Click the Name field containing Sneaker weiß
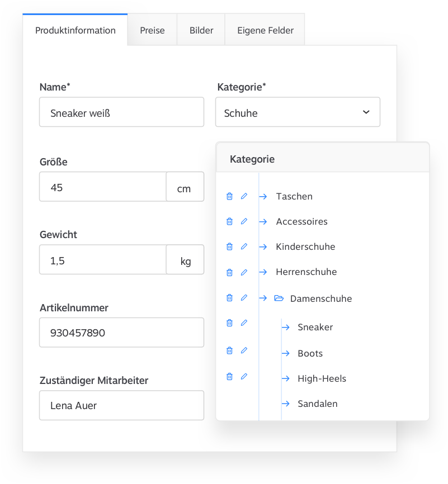 (121, 112)
